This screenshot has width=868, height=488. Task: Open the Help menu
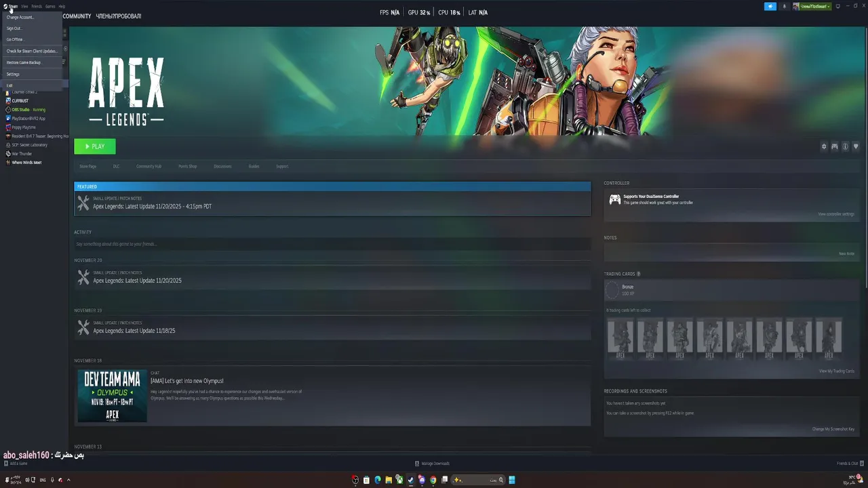pyautogui.click(x=62, y=6)
